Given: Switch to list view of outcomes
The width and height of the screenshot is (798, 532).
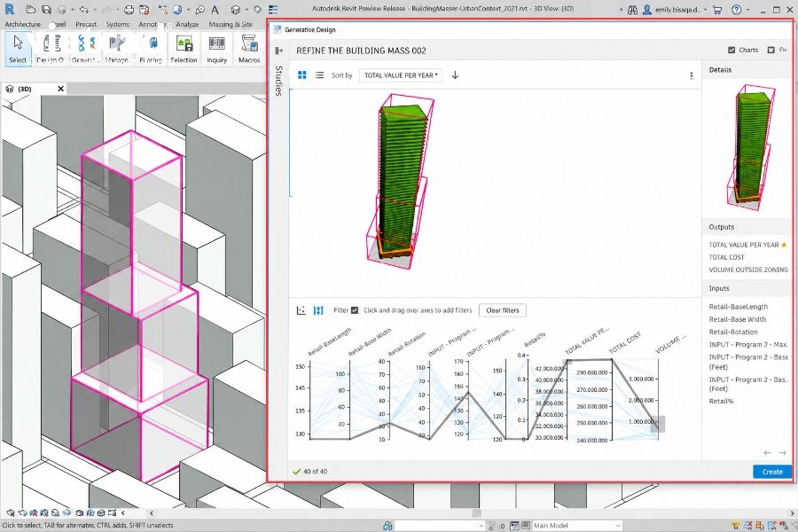Looking at the screenshot, I should (319, 74).
